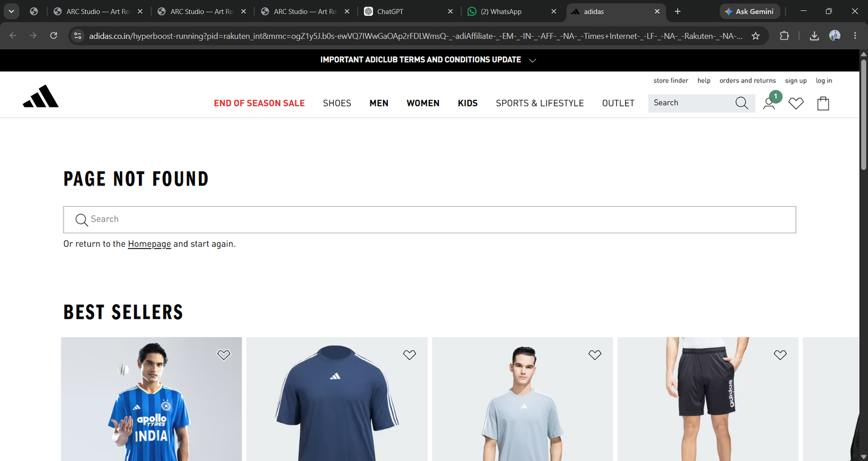The image size is (868, 461).
Task: Click the header search magnifier icon
Action: (x=742, y=103)
